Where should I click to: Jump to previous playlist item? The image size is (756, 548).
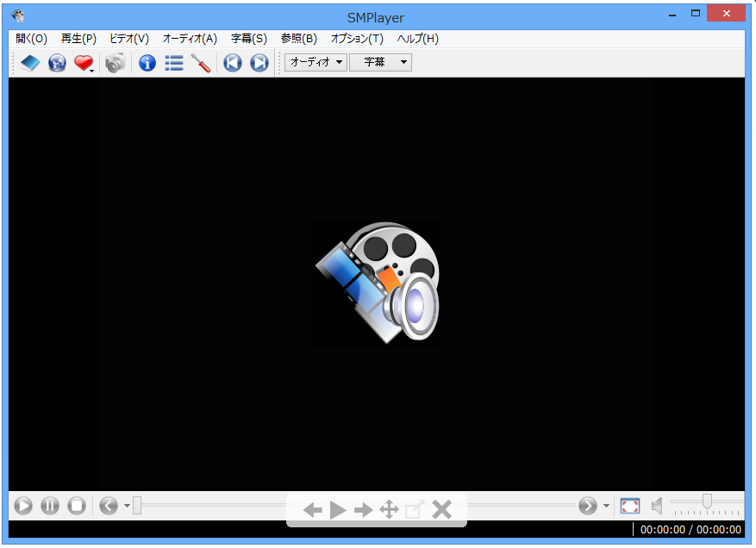point(233,63)
